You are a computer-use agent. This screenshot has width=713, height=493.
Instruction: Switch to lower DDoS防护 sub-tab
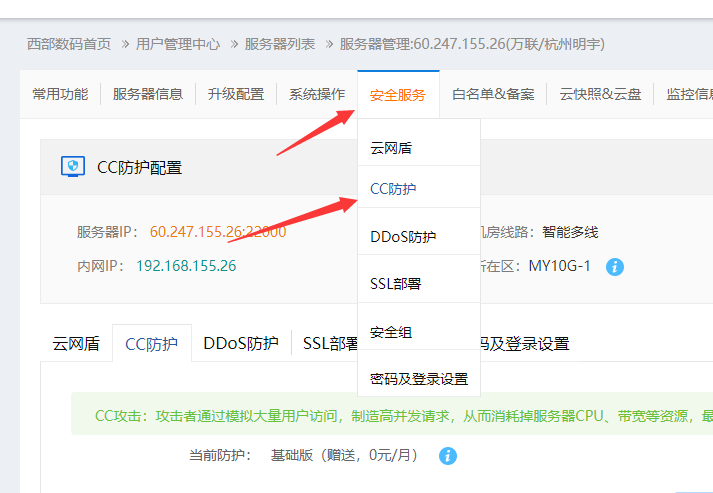click(240, 343)
